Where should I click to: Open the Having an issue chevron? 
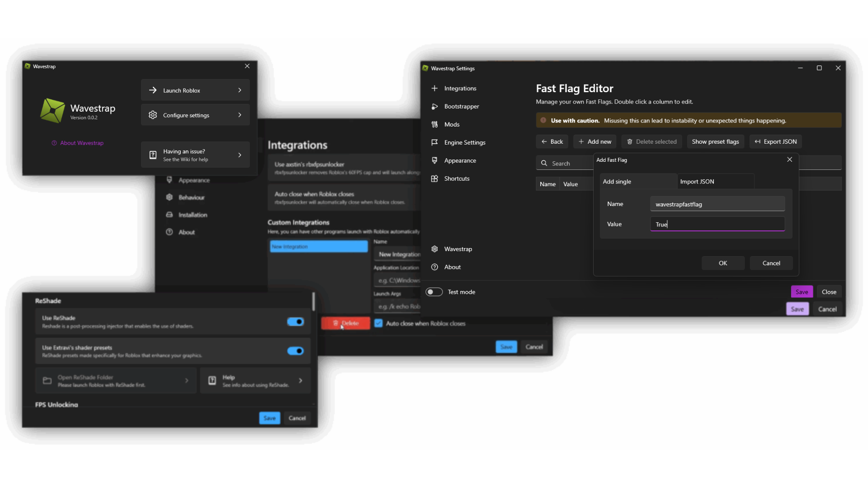click(x=240, y=155)
